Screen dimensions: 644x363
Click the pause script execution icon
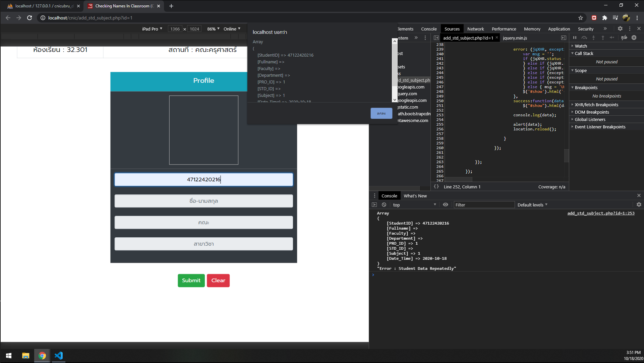(x=575, y=38)
